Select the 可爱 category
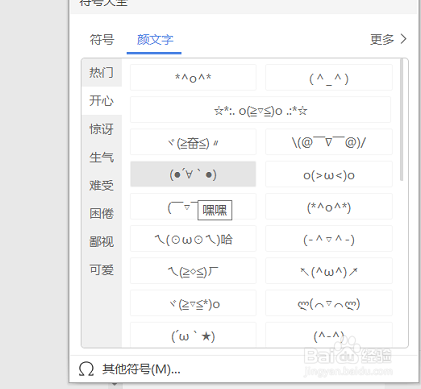Viewport: 421px width, 389px height. [x=102, y=270]
